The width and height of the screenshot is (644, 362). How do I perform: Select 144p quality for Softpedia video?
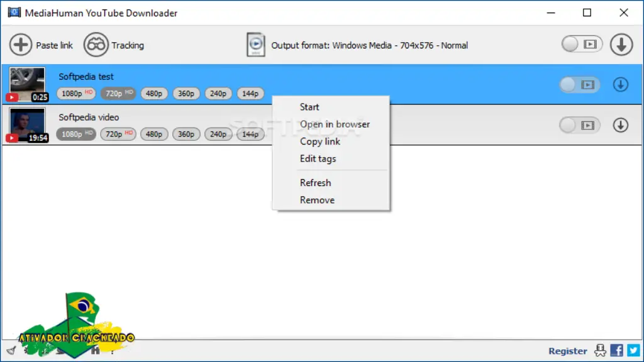click(x=250, y=134)
